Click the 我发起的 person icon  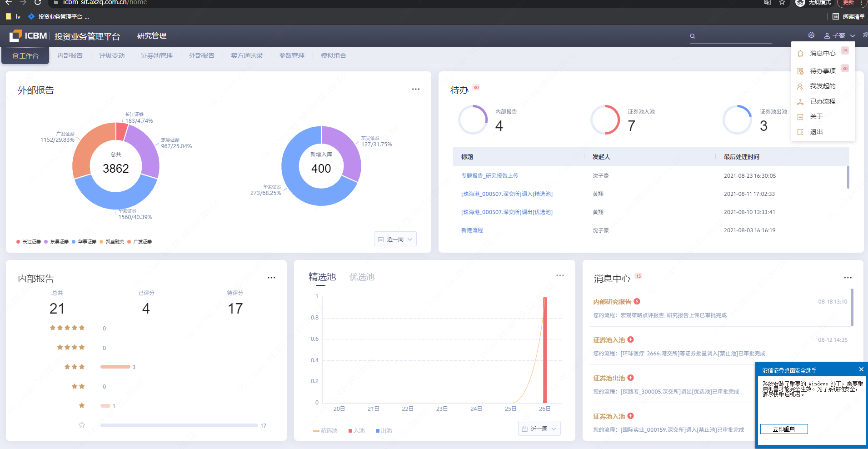pyautogui.click(x=800, y=86)
